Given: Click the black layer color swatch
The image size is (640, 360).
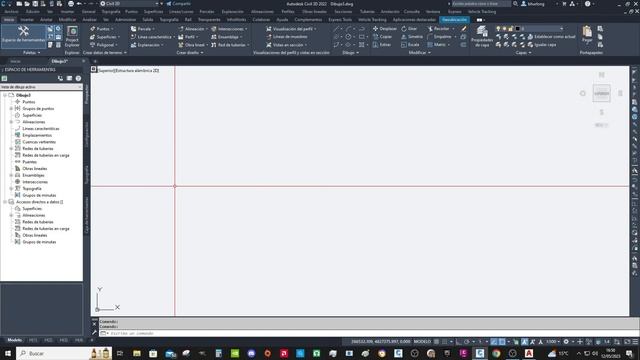Looking at the screenshot, I should [x=517, y=29].
